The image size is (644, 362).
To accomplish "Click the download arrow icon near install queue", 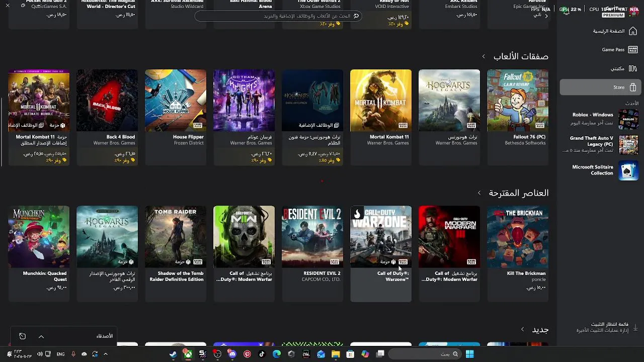I will click(635, 327).
